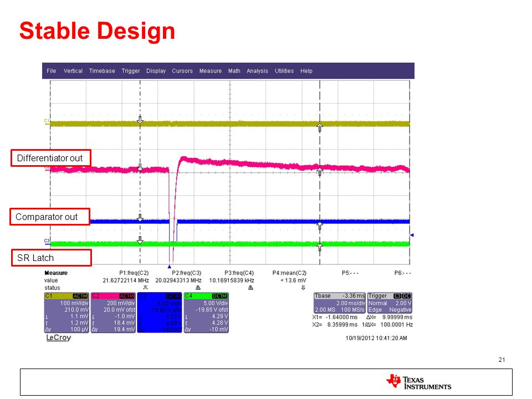532x399 pixels.
Task: Click left cursor arrow on pink C2 trace
Action: (140, 167)
